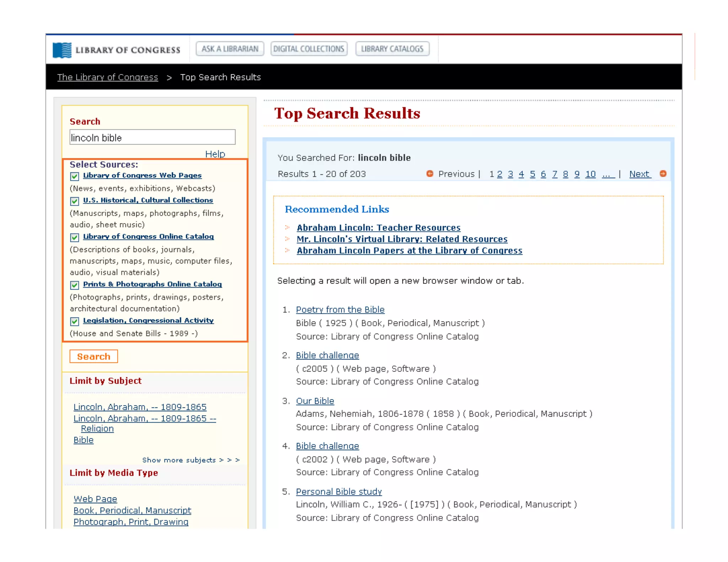This screenshot has width=728, height=562.
Task: Open the Library Catalogs tab
Action: click(x=392, y=49)
